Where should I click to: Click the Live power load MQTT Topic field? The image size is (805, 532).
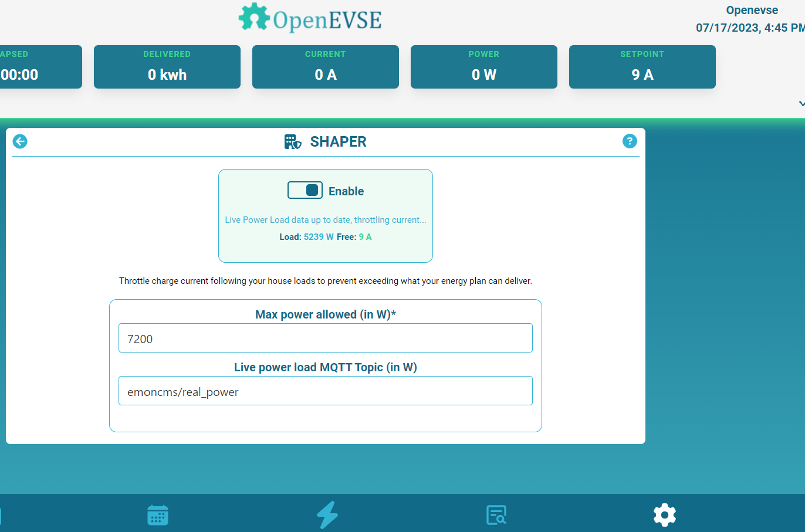point(326,391)
